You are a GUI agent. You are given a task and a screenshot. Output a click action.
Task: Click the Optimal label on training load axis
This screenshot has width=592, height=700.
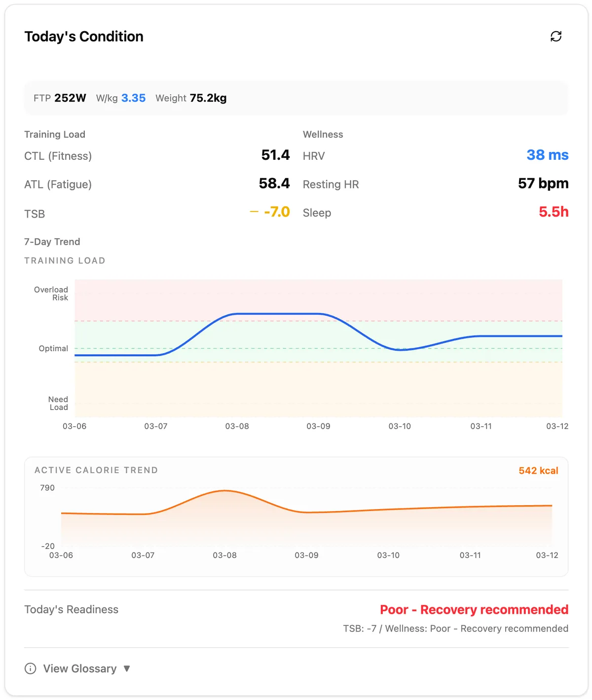coord(53,348)
